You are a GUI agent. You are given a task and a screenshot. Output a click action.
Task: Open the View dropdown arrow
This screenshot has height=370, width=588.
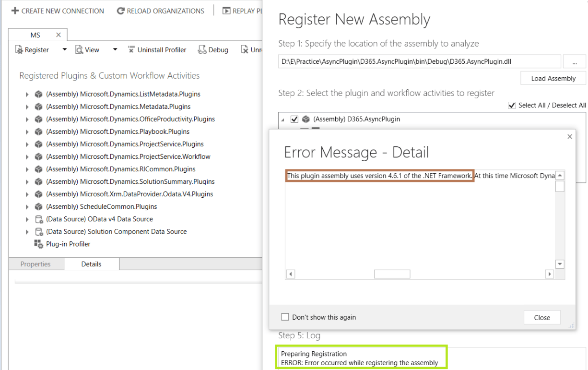tap(115, 49)
